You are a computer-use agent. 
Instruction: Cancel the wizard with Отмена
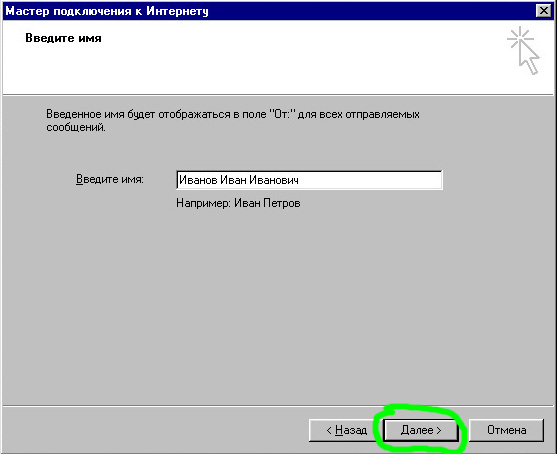point(506,430)
